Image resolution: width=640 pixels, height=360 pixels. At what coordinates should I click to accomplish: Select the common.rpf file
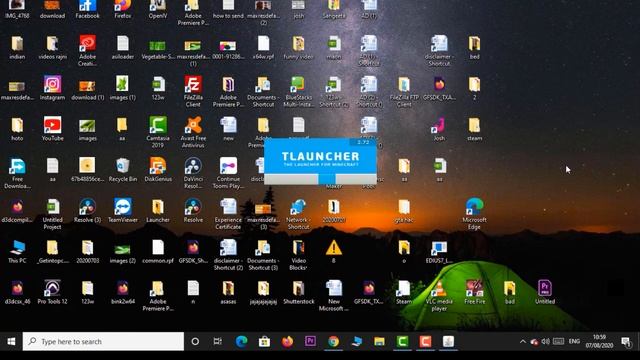pyautogui.click(x=158, y=251)
